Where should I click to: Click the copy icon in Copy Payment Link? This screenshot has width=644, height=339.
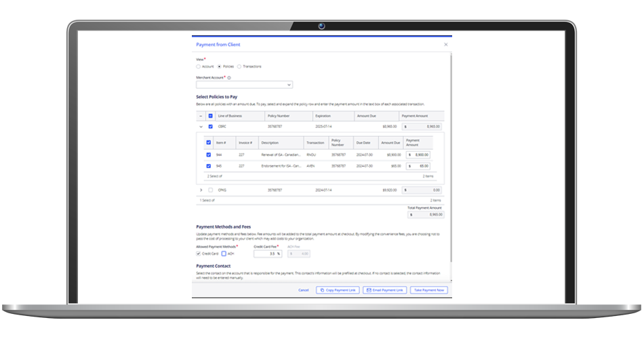point(323,290)
